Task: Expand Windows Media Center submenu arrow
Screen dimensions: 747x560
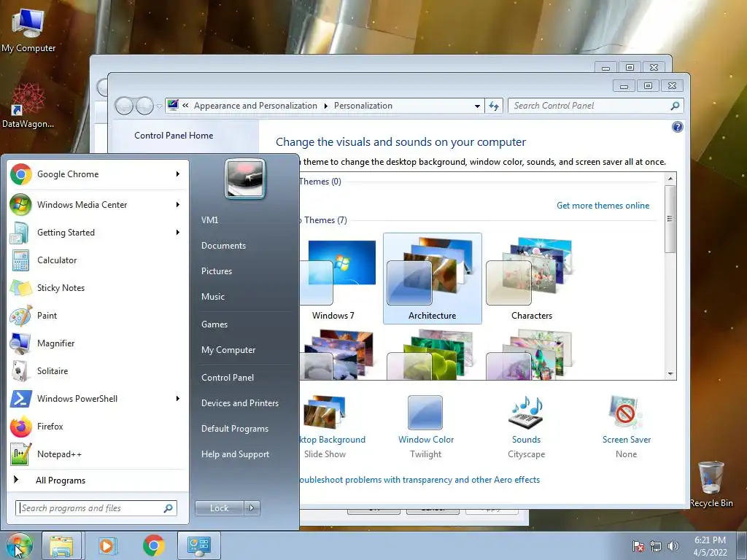Action: pyautogui.click(x=178, y=205)
